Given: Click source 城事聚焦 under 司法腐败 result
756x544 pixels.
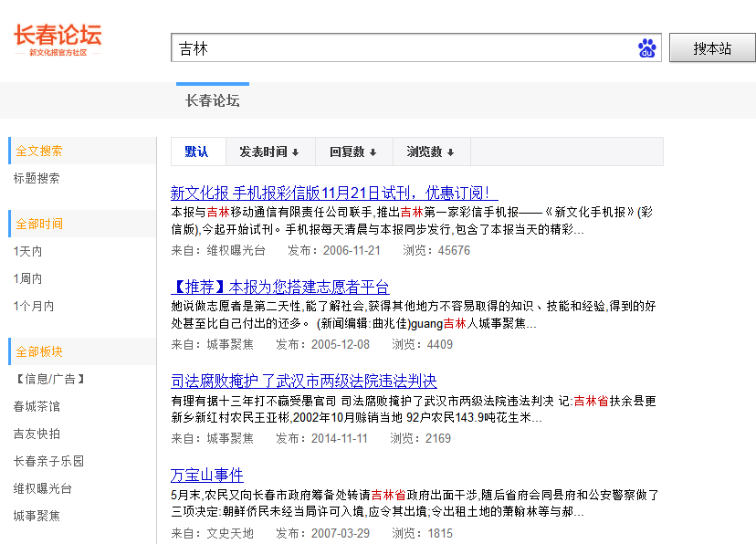Looking at the screenshot, I should pyautogui.click(x=230, y=438).
